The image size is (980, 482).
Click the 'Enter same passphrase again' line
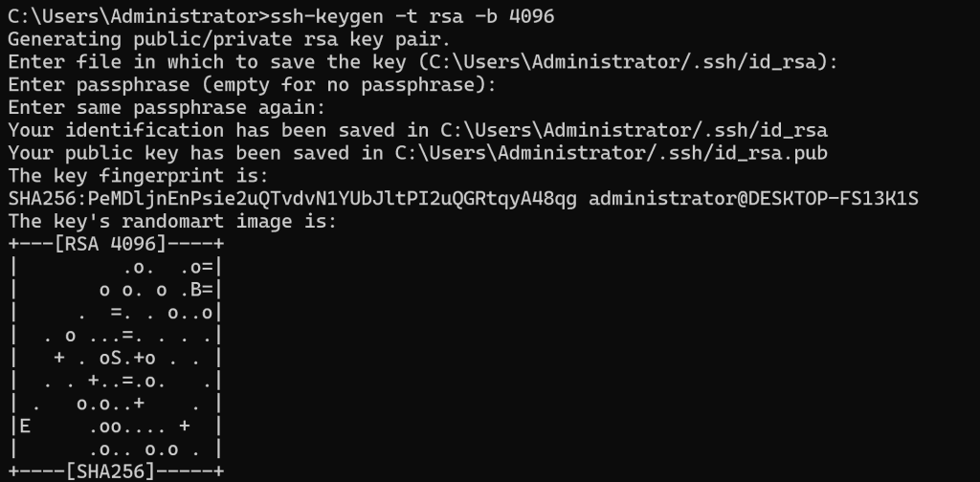click(x=167, y=107)
